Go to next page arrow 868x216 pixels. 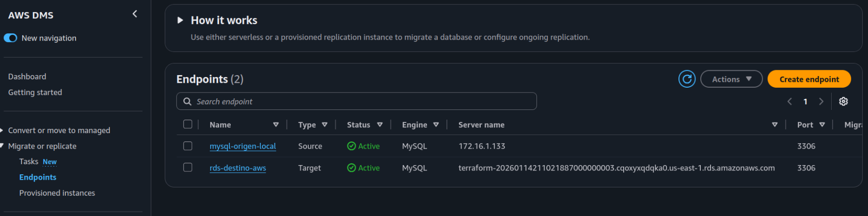821,101
